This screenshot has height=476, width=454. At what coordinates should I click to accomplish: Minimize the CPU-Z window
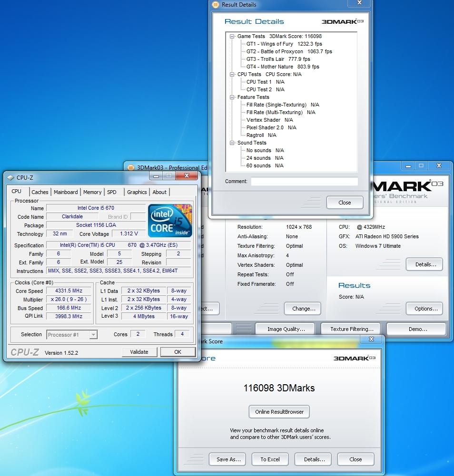click(156, 176)
